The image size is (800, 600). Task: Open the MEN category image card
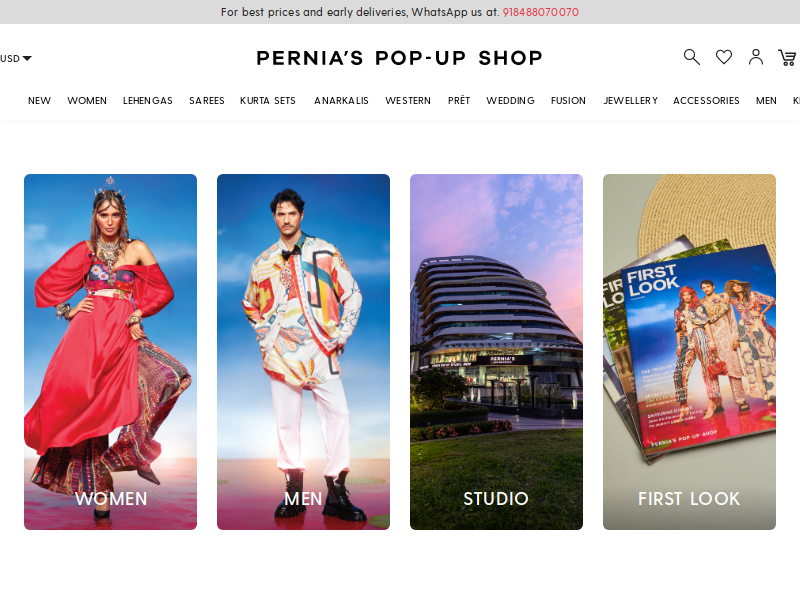coord(303,352)
